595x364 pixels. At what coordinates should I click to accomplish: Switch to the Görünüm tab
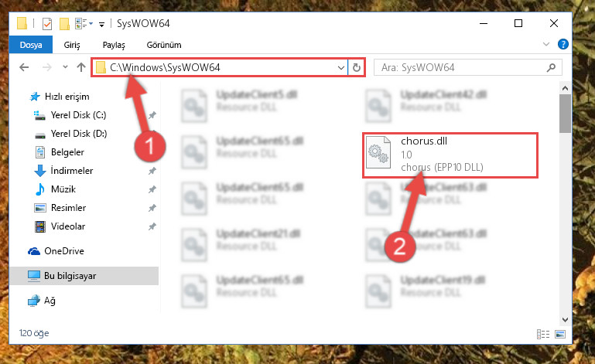164,45
